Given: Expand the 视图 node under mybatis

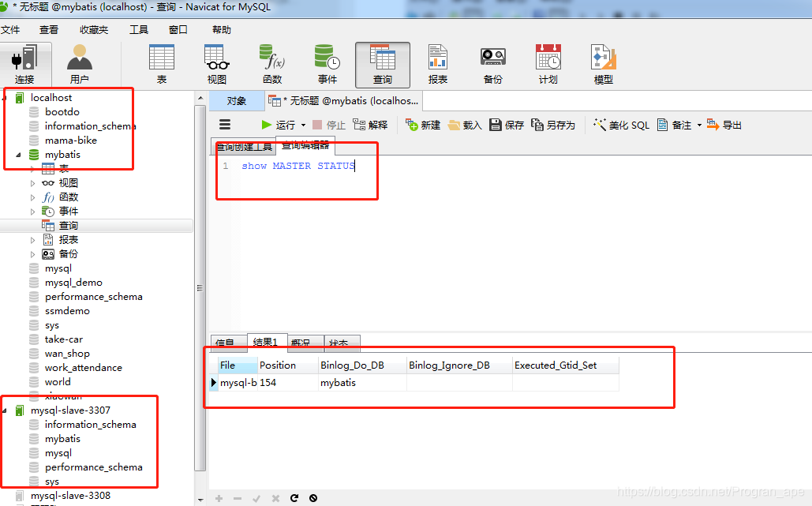Looking at the screenshot, I should click(x=32, y=183).
